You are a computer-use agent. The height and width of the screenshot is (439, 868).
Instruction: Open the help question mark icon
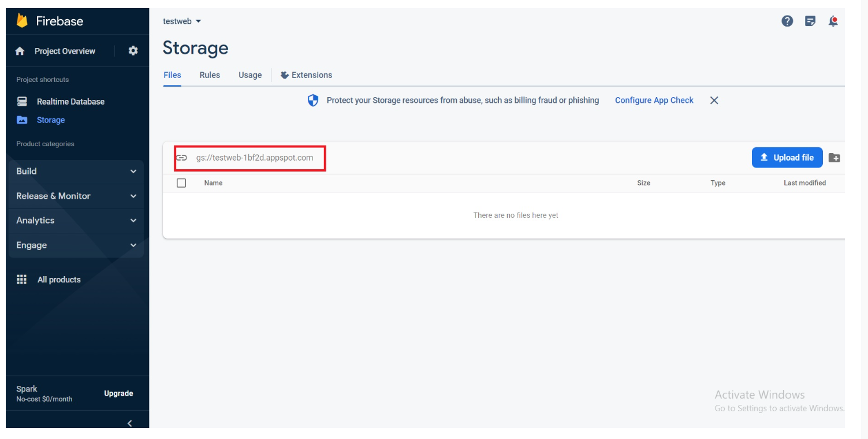787,21
